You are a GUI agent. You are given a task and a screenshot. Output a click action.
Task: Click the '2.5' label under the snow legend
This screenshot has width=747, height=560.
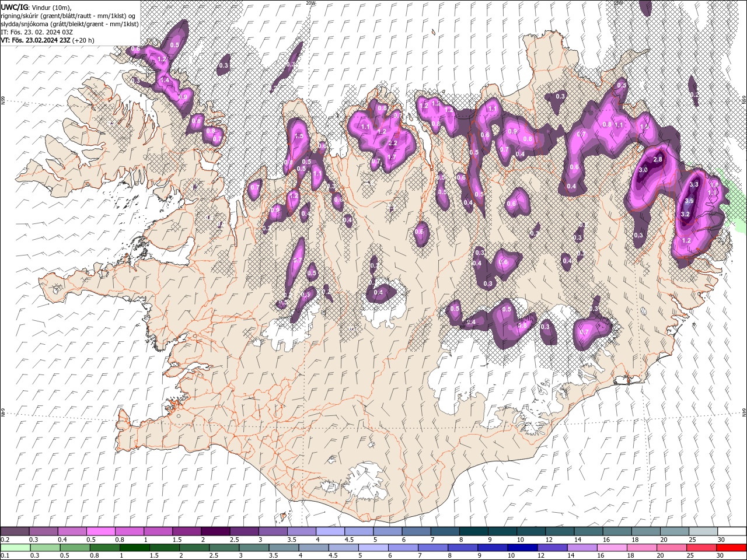coord(235,540)
